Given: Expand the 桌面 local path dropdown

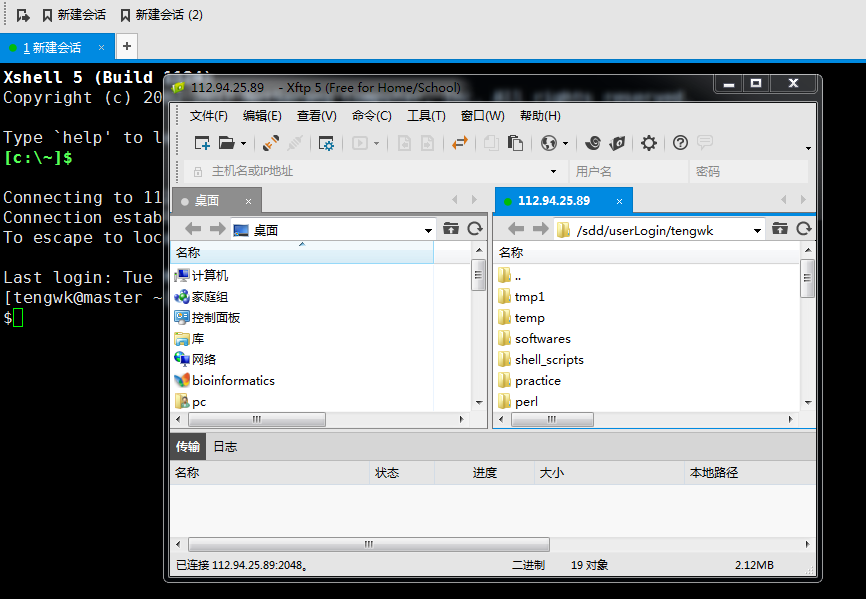Looking at the screenshot, I should 428,230.
